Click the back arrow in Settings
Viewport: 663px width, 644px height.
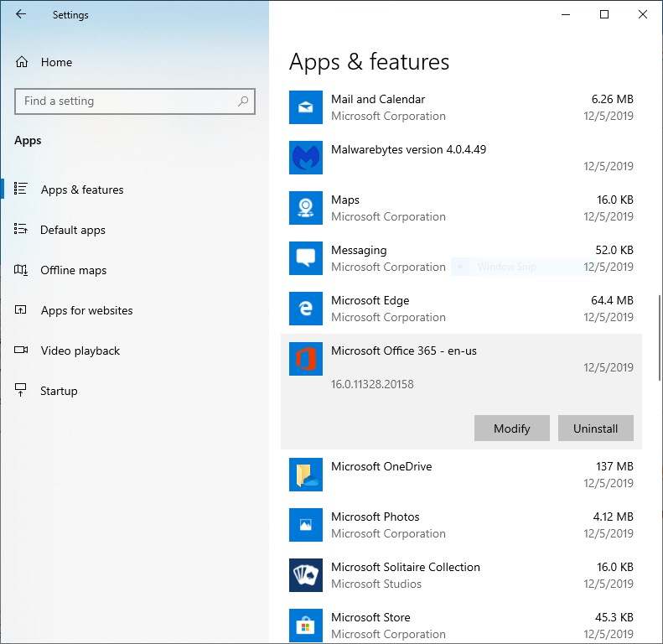(x=21, y=14)
